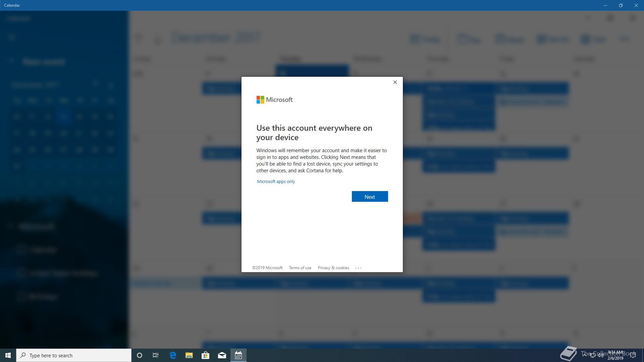Launch Microsoft Edge from the taskbar
Screen dimensions: 644x362
173,355
